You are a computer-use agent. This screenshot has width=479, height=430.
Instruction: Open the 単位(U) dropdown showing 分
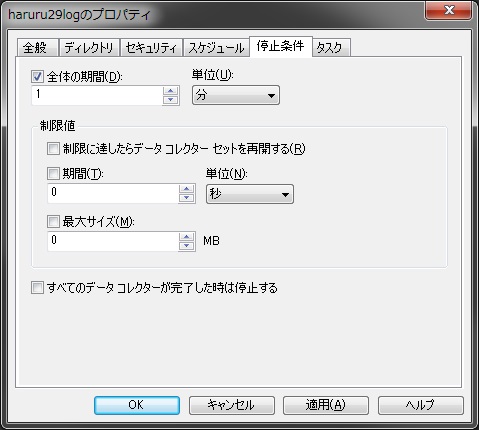[x=236, y=96]
